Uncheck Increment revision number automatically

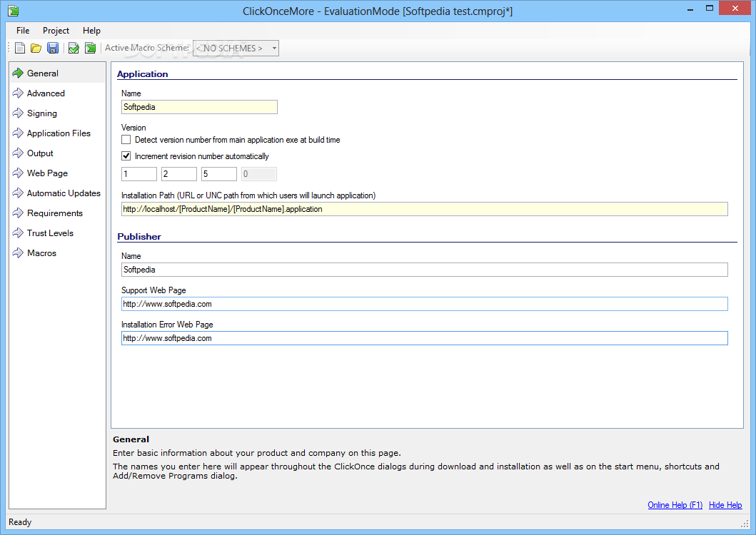click(126, 156)
